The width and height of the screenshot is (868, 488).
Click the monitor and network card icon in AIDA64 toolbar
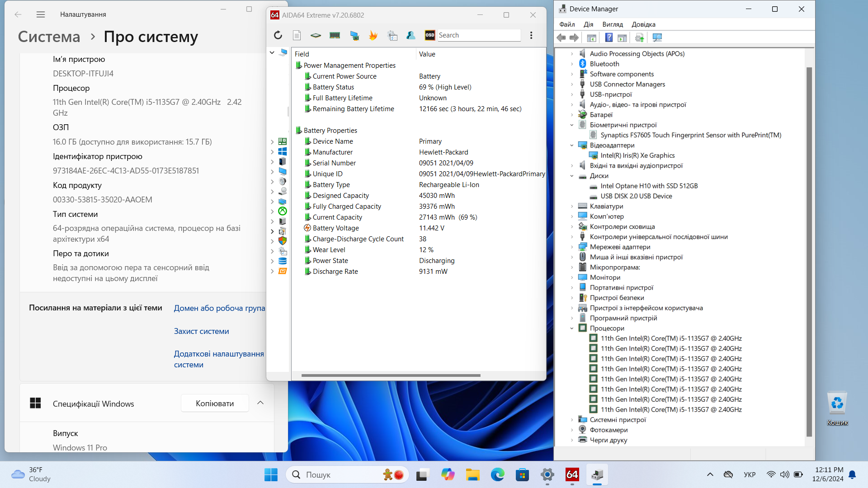coord(354,35)
